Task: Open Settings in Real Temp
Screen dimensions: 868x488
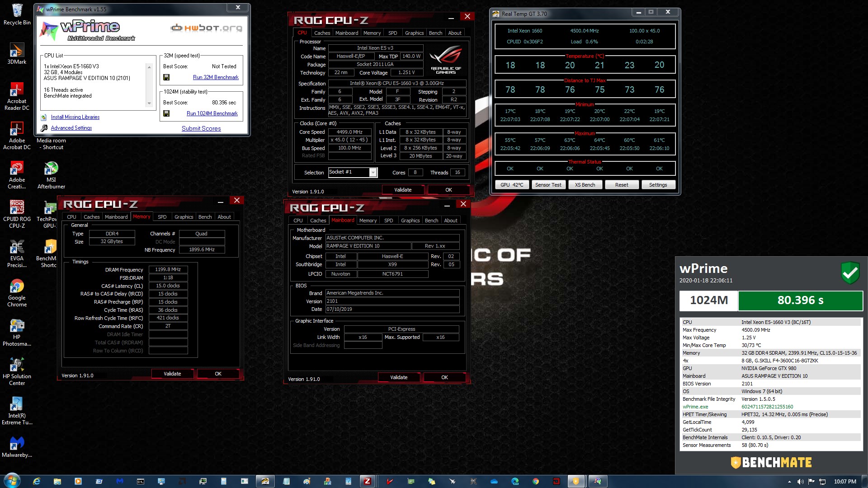Action: (658, 185)
